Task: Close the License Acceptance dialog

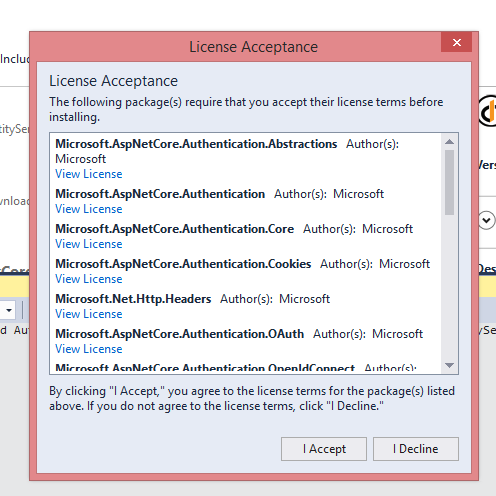Action: tap(456, 42)
